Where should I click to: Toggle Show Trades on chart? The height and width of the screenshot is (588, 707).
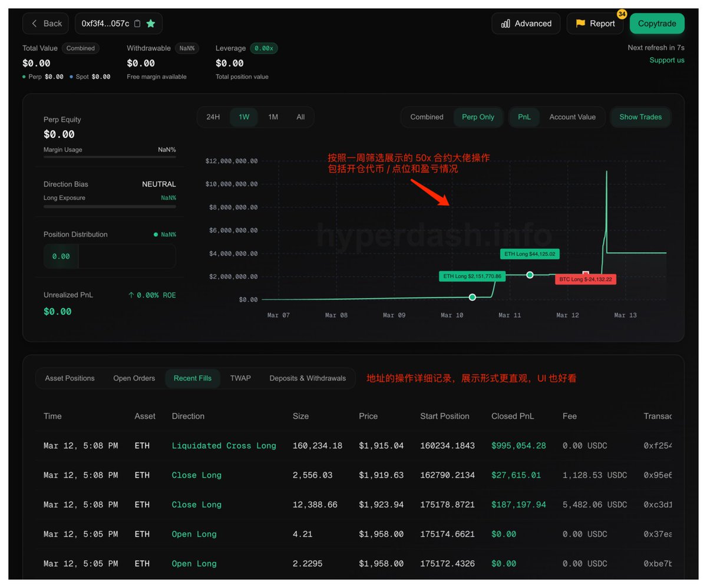640,117
